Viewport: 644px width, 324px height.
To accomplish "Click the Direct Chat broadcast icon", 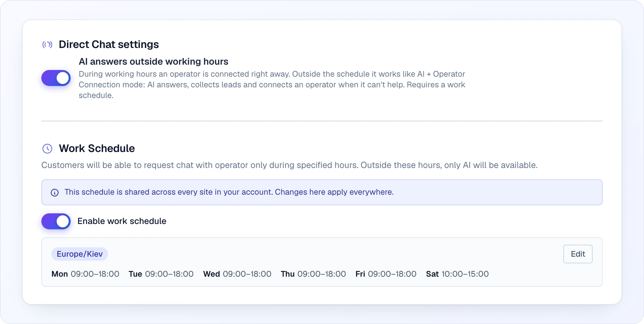I will 47,45.
